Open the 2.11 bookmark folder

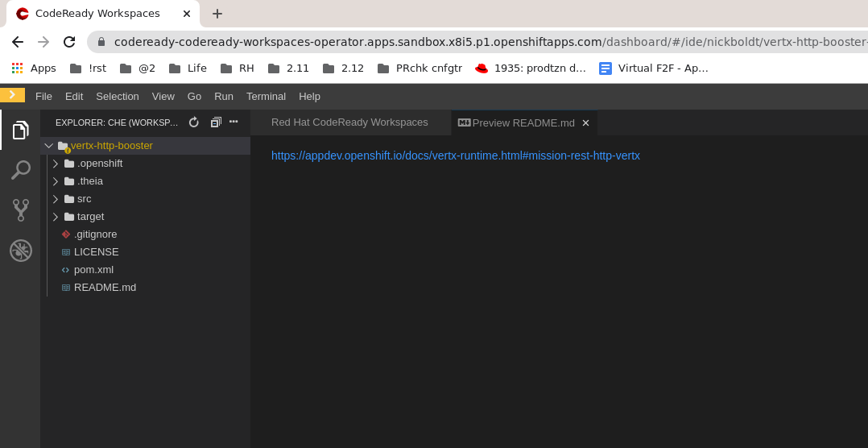pos(288,68)
